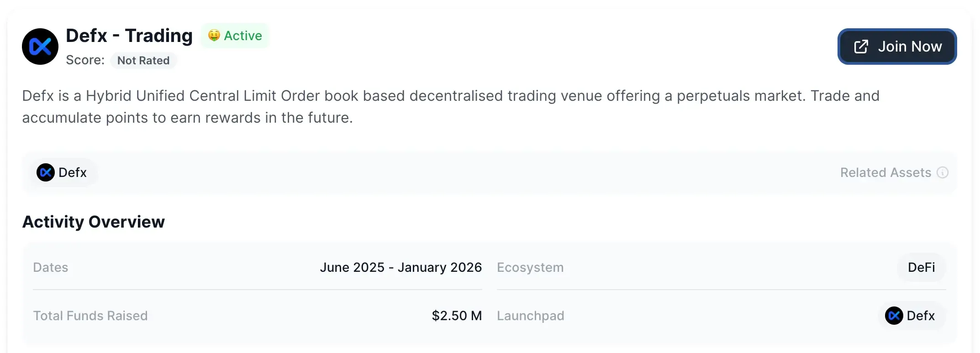This screenshot has width=980, height=353.
Task: Open the Related Assets info icon
Action: pyautogui.click(x=943, y=172)
